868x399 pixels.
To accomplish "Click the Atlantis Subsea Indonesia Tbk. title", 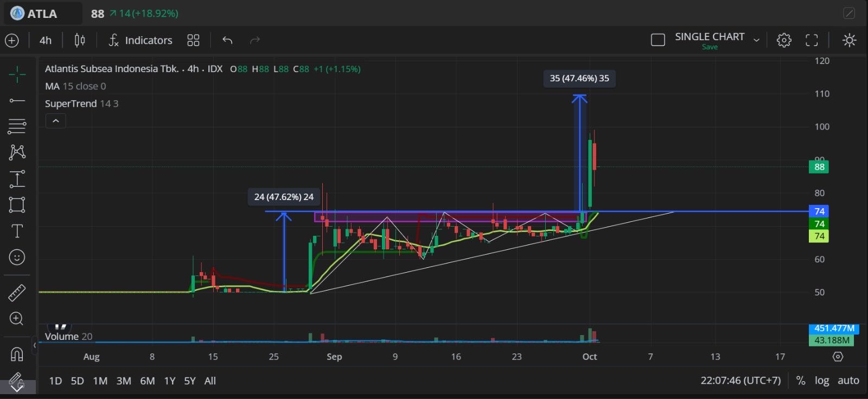I will 112,69.
